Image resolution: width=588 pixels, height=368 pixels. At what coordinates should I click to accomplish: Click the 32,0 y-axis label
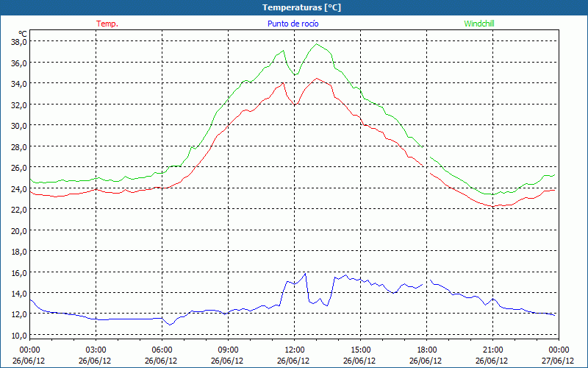pos(19,105)
